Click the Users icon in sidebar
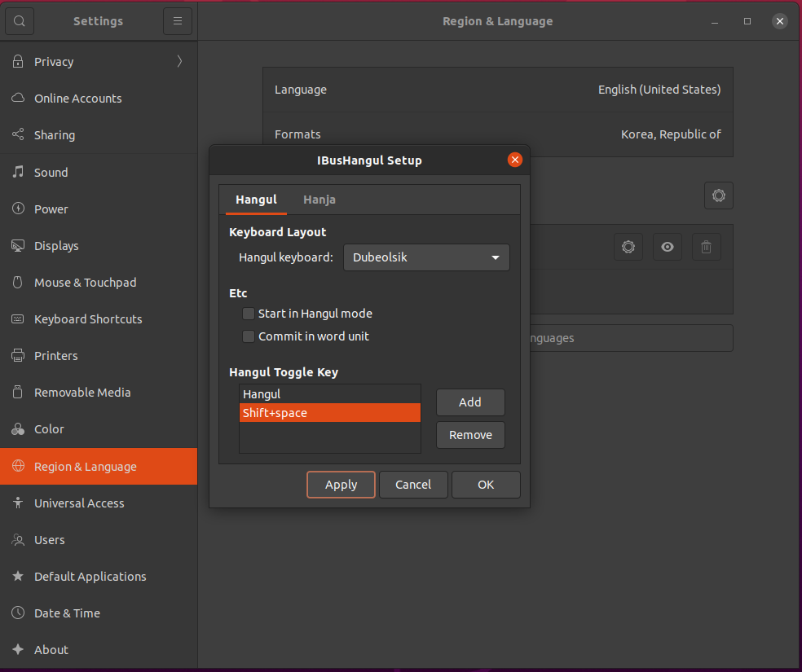 click(18, 540)
